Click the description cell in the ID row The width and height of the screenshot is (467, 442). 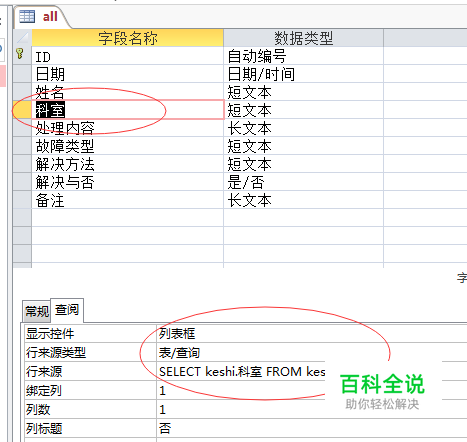tap(425, 56)
